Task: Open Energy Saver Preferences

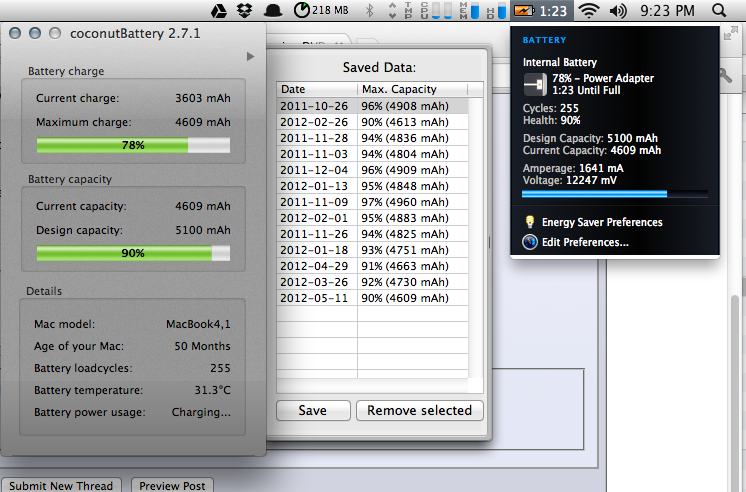Action: coord(602,222)
